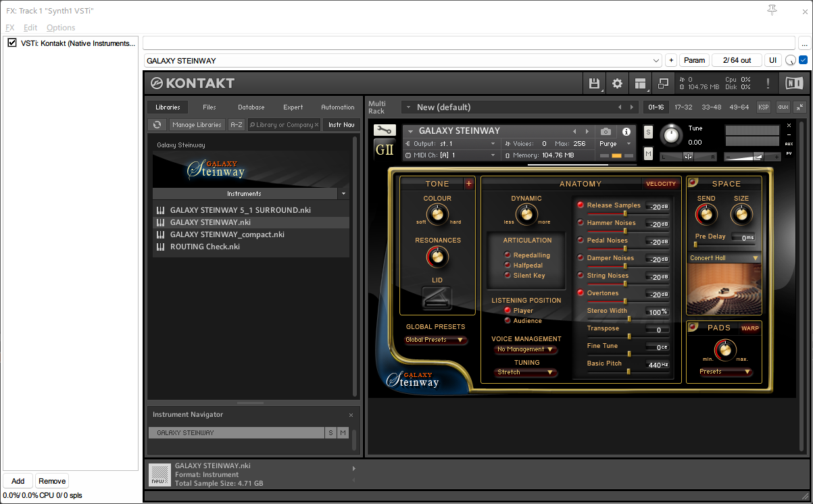Switch to the Database tab
Screen dimensions: 813x504
[x=251, y=107]
